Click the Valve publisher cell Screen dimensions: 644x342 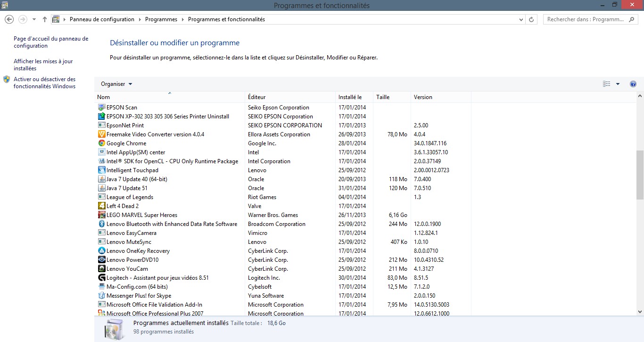pos(255,206)
